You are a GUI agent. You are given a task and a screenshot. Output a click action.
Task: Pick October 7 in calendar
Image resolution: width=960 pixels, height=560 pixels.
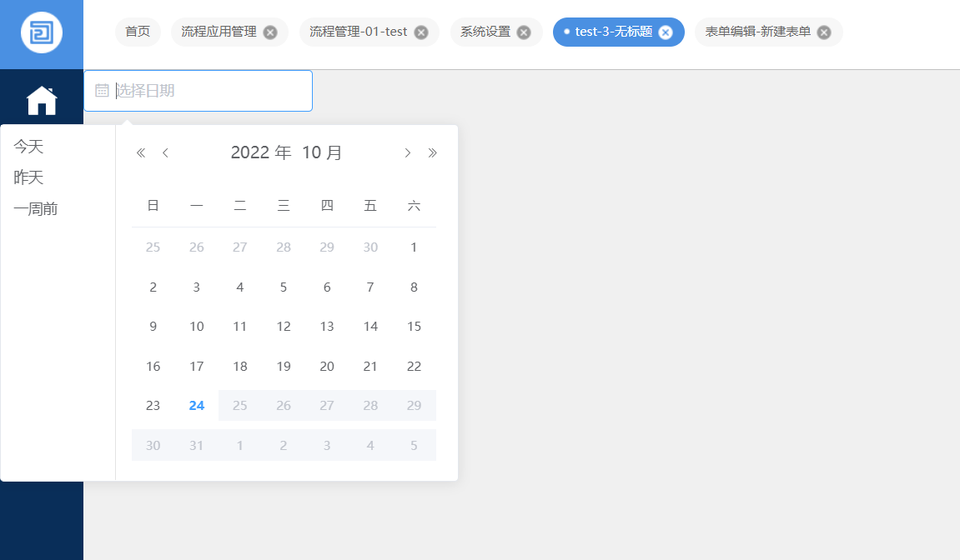[370, 287]
